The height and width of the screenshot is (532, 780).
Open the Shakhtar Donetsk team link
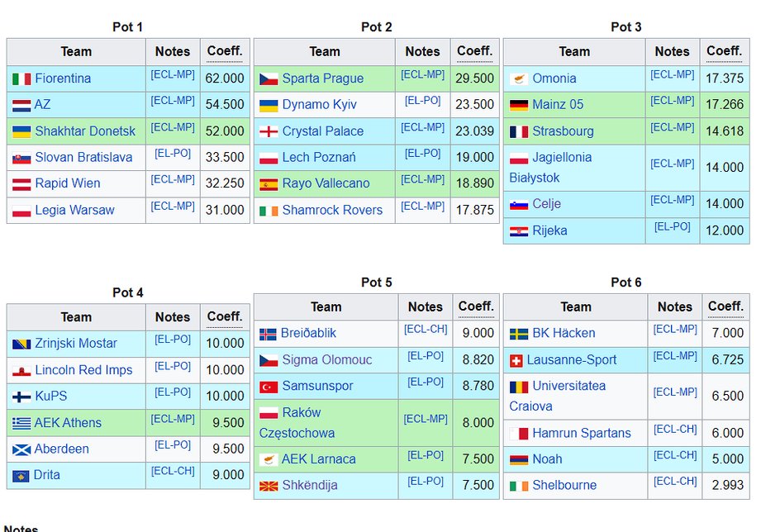coord(85,131)
